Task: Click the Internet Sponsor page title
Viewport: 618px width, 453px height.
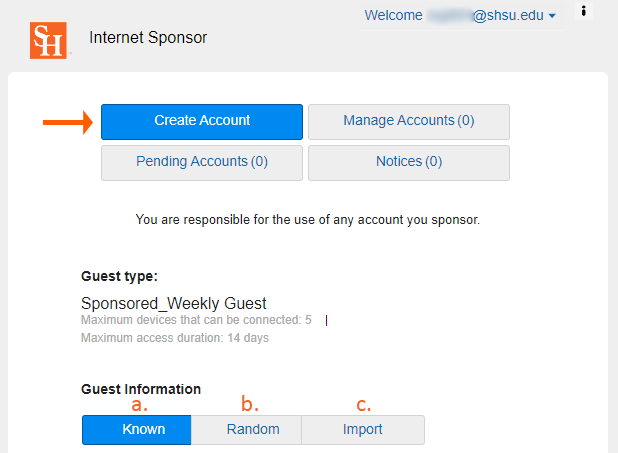Action: tap(148, 38)
